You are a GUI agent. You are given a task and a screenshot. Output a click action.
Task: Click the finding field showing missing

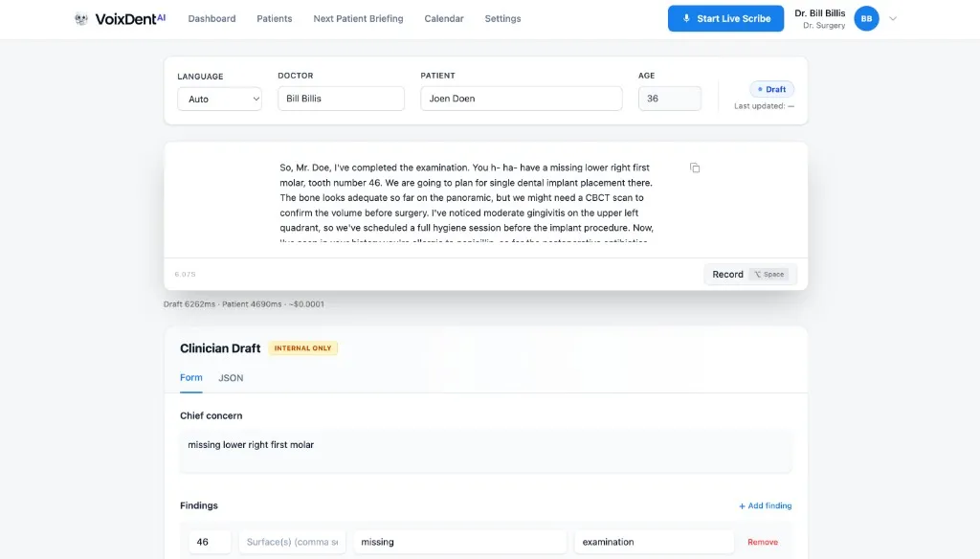[x=460, y=542]
